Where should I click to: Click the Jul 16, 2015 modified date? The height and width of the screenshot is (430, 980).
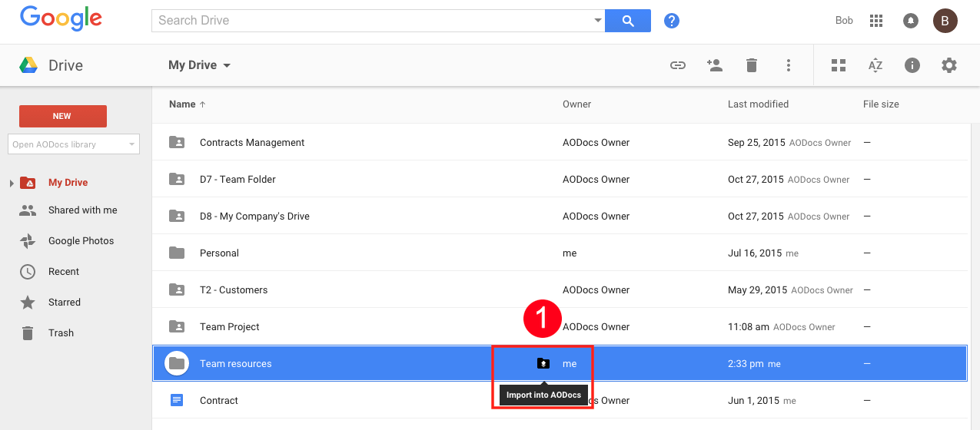point(754,253)
